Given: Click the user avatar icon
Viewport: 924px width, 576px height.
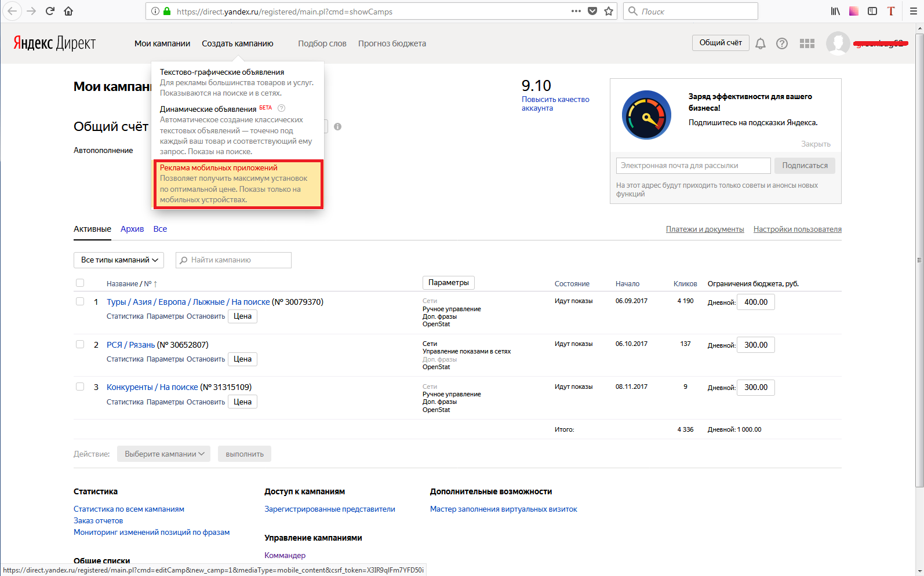Looking at the screenshot, I should (838, 43).
